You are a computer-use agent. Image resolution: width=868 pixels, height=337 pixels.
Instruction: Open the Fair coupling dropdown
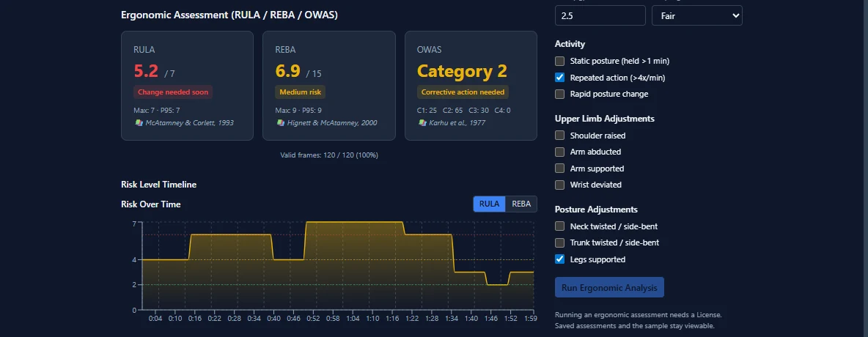point(697,15)
